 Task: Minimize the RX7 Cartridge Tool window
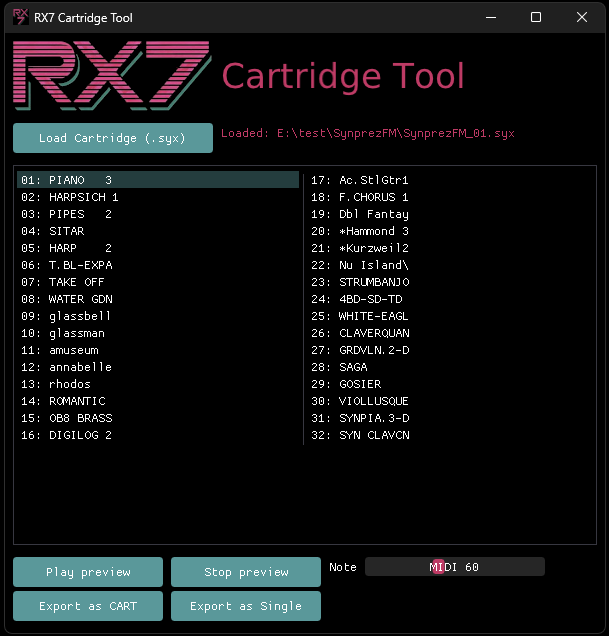pyautogui.click(x=491, y=17)
